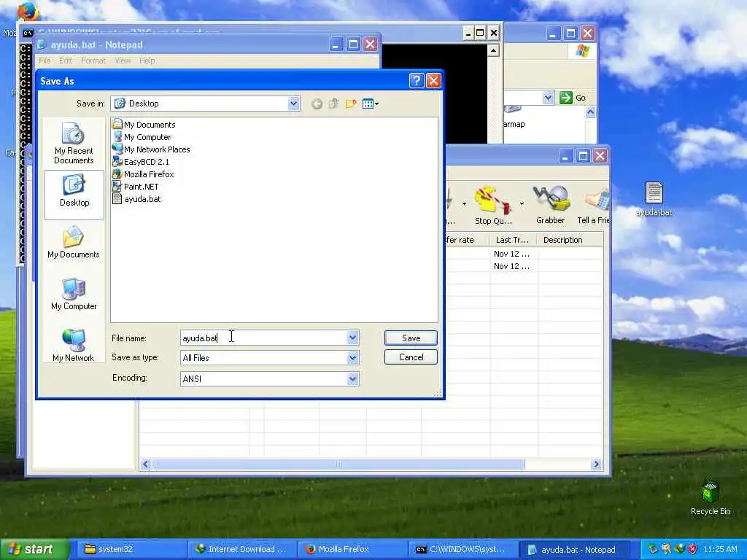Open Notepad Help menu
Viewport: 747px width, 560px height.
147,61
